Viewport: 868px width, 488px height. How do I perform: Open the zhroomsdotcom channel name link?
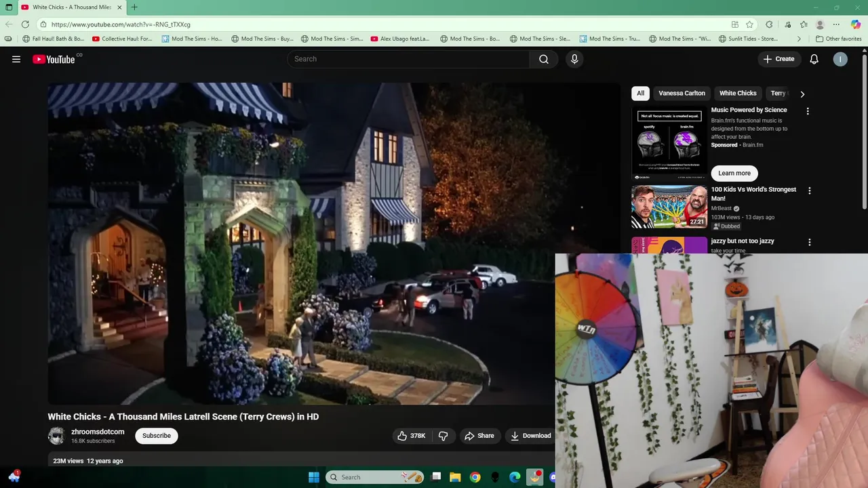point(98,432)
